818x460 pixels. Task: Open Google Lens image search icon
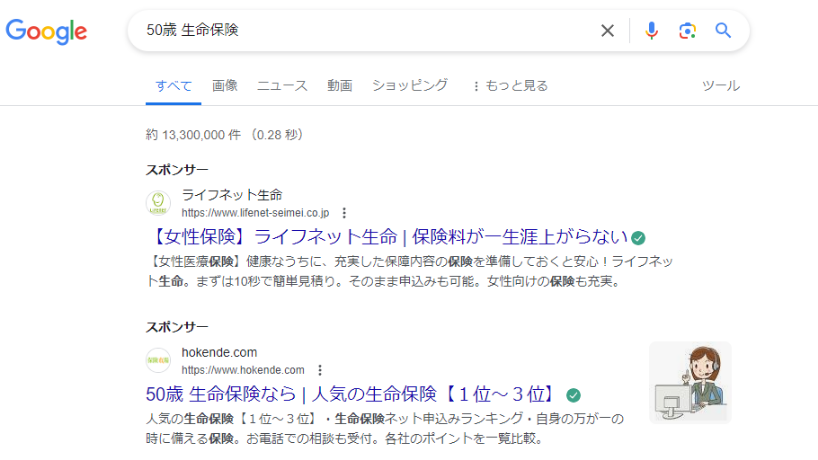coord(687,31)
